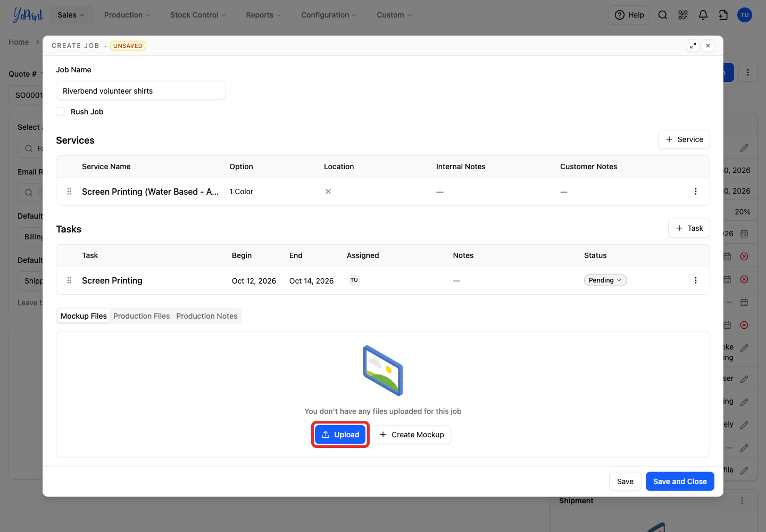Open the search magnifier in top bar
The height and width of the screenshot is (532, 766).
(x=663, y=15)
